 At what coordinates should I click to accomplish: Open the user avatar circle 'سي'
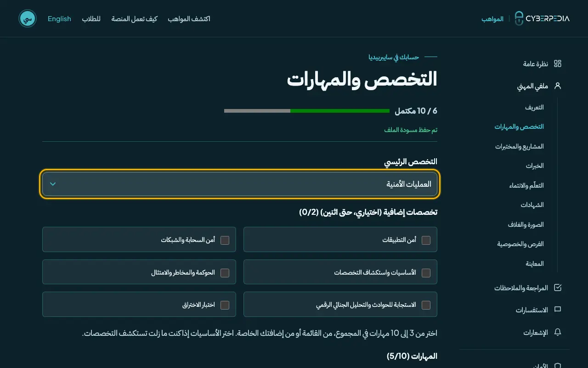point(28,18)
